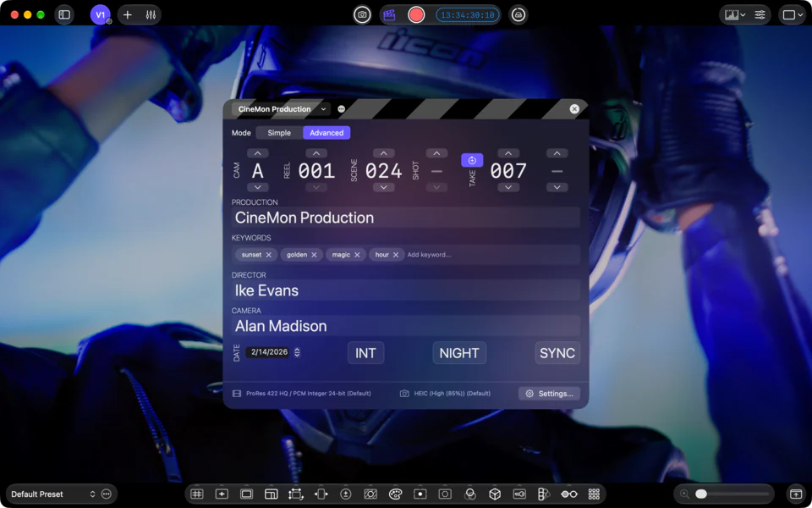The width and height of the screenshot is (812, 508).
Task: Select the V1 video source badge
Action: pos(101,14)
